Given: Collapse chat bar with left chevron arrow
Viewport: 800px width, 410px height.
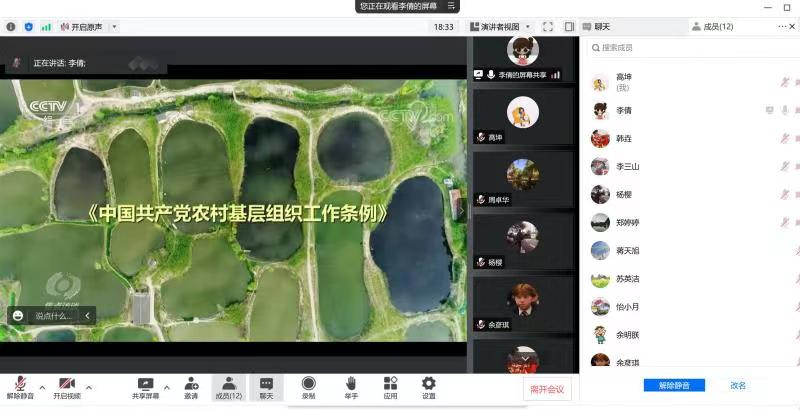Looking at the screenshot, I should [87, 316].
